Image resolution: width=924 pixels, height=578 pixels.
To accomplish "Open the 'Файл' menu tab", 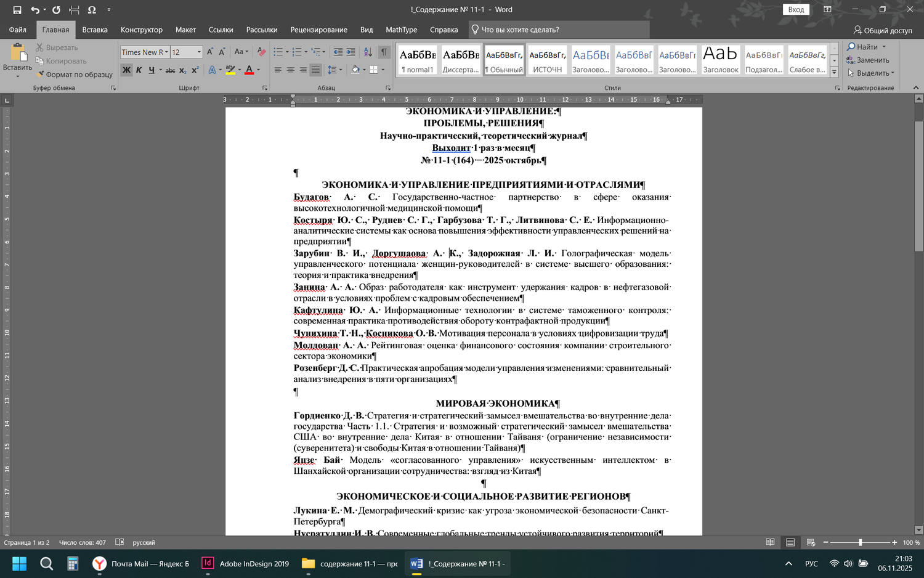I will (17, 30).
